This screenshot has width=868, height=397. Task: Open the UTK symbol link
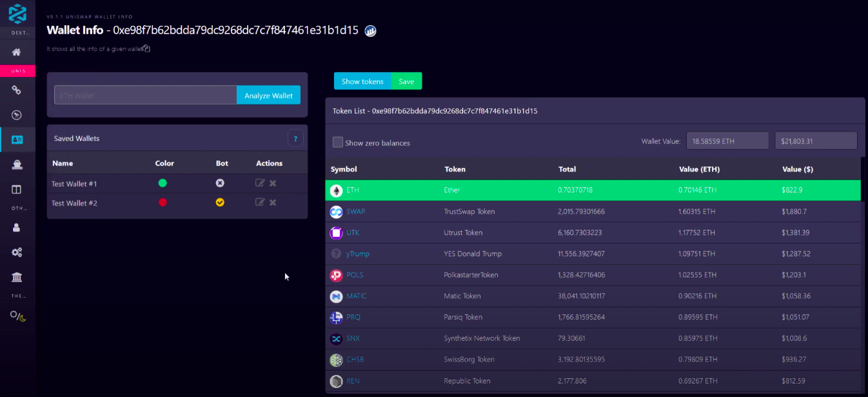353,233
